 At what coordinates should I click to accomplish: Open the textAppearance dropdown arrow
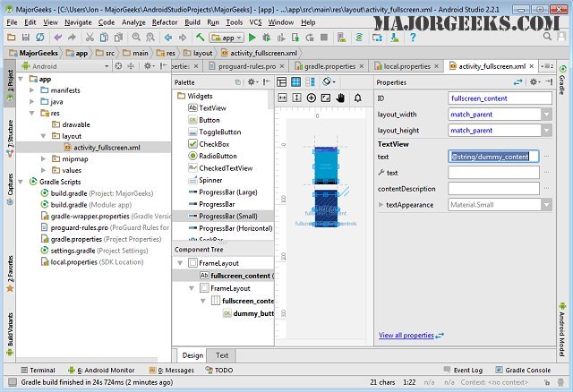pos(547,205)
